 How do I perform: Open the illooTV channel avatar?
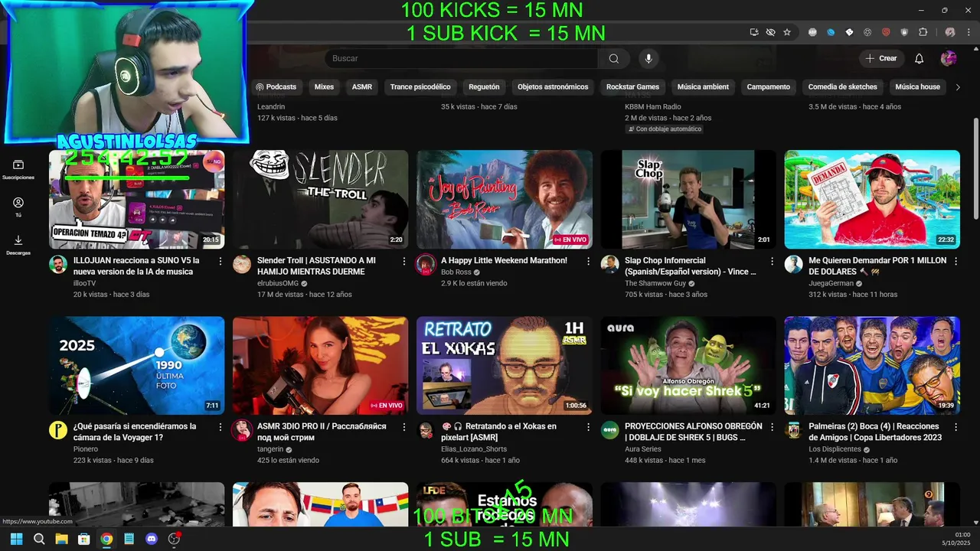coord(58,265)
